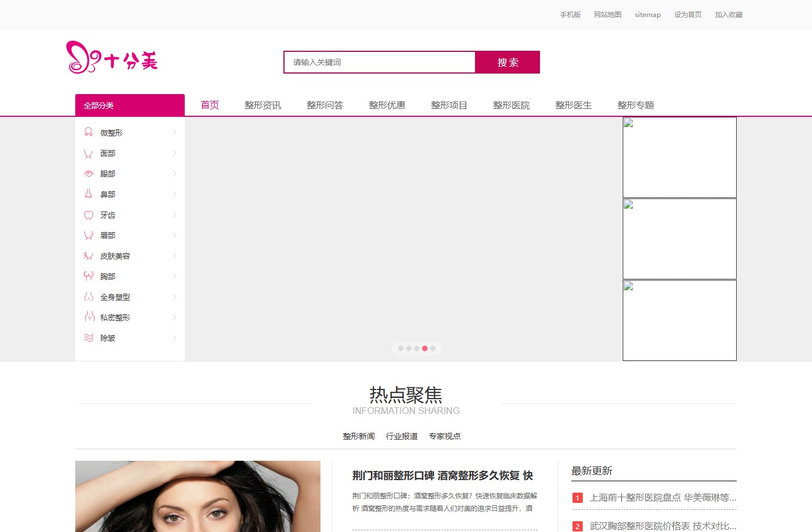Click the 十分美 butterfly logo
Image resolution: width=812 pixels, height=532 pixels.
coord(112,57)
